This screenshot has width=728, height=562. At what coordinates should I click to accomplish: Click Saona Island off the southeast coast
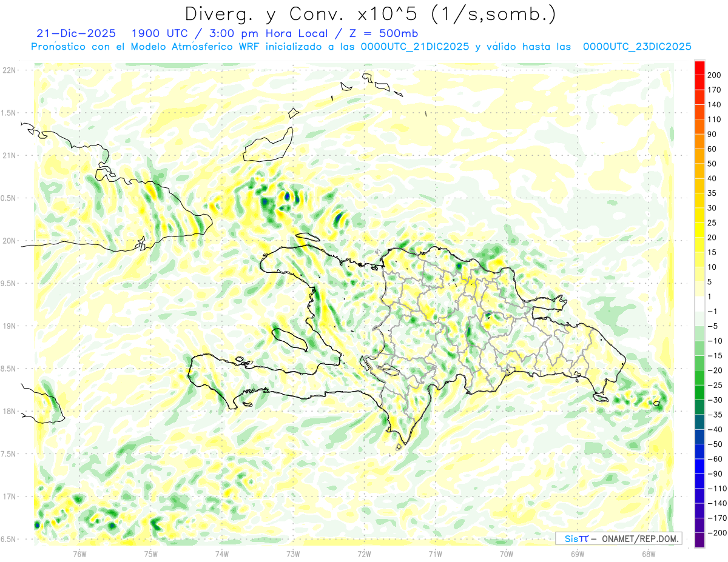(601, 398)
